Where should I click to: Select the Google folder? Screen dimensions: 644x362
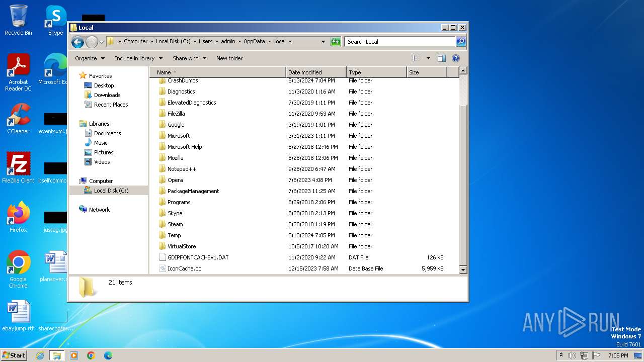click(176, 125)
